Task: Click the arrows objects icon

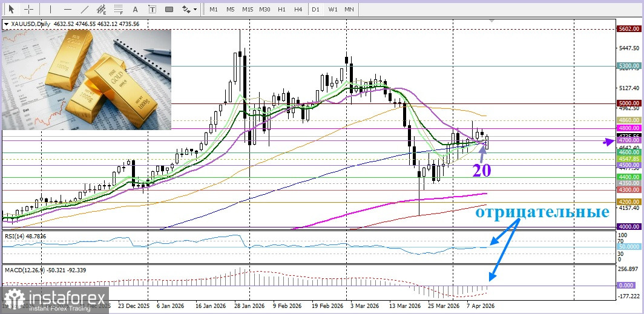Action: tap(186, 9)
